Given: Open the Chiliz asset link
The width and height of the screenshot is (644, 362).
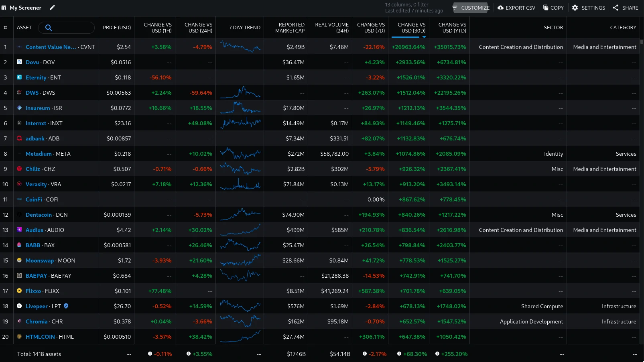Looking at the screenshot, I should pyautogui.click(x=33, y=169).
